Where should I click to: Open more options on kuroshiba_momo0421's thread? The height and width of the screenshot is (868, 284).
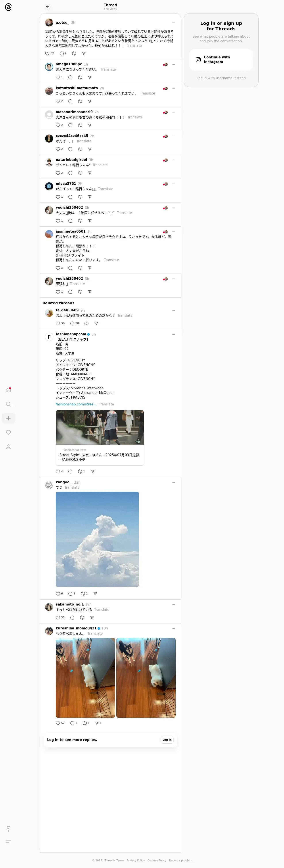pos(173,628)
